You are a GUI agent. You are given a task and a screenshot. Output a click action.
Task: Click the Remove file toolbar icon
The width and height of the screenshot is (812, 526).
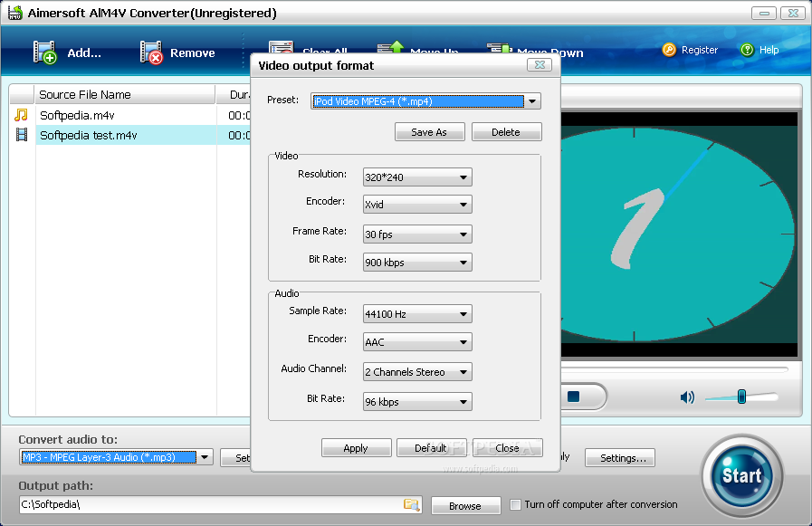[x=151, y=53]
